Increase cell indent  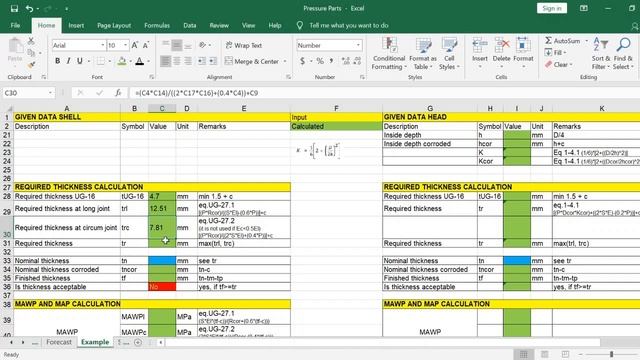pos(213,61)
